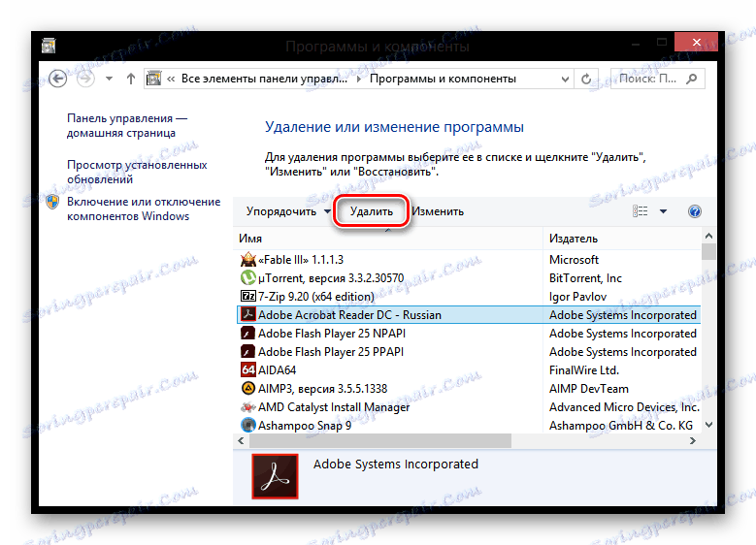The width and height of the screenshot is (756, 545).
Task: Sort by the 'Издатель' column header
Action: (622, 239)
